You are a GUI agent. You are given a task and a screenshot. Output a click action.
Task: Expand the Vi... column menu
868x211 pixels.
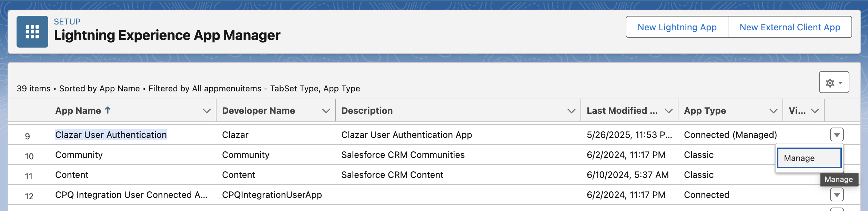coord(815,111)
